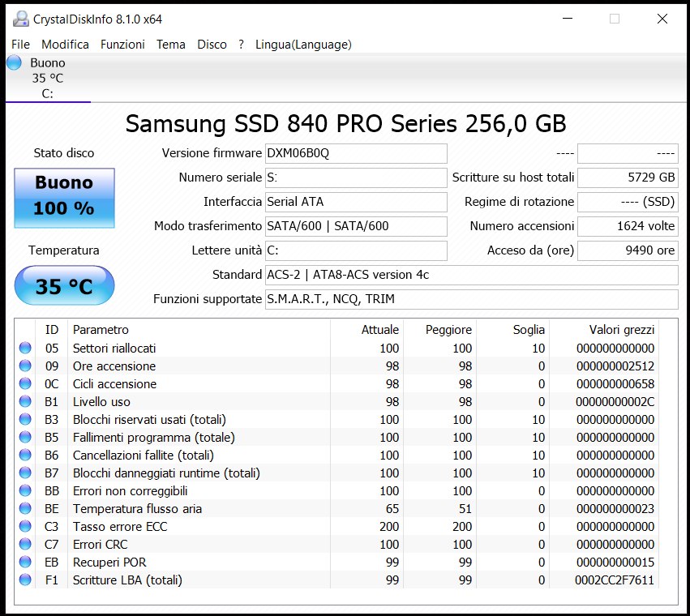The width and height of the screenshot is (690, 616).
Task: Click the blue status orb beside Buono
Action: tap(14, 62)
